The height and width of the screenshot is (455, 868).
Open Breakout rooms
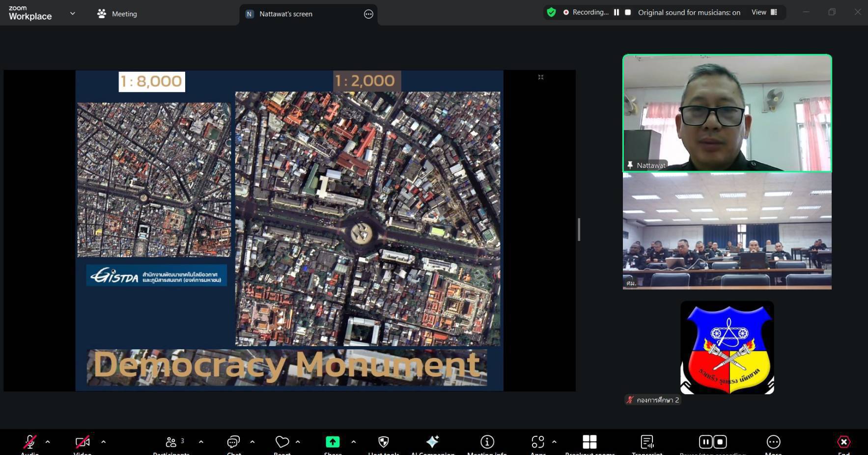click(589, 443)
